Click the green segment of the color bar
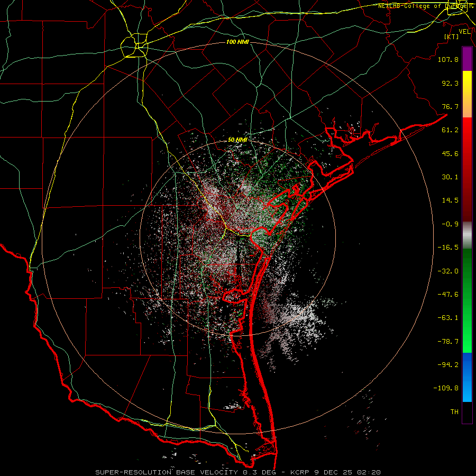Screen dimensions: 476x476 click(x=467, y=300)
